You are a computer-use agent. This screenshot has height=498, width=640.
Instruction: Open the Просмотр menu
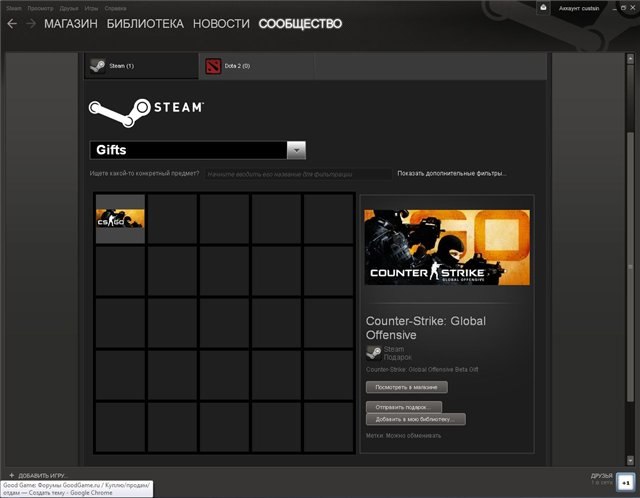40,8
